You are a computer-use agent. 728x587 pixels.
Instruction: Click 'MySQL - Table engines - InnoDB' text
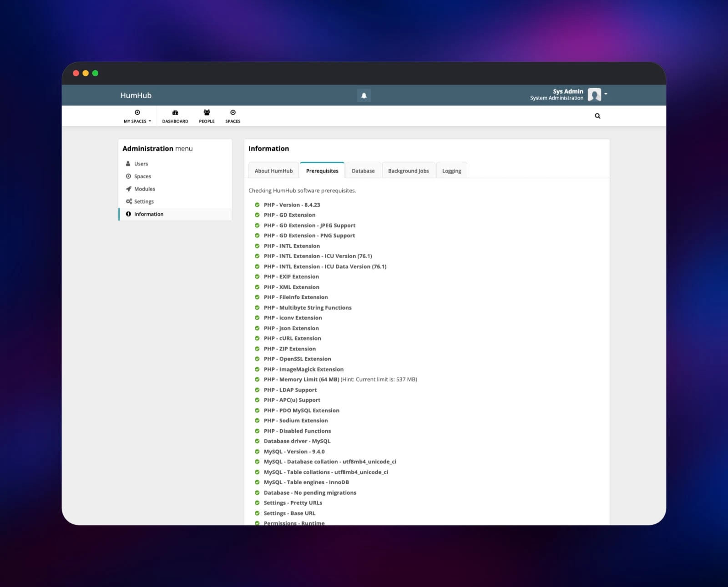coord(306,482)
